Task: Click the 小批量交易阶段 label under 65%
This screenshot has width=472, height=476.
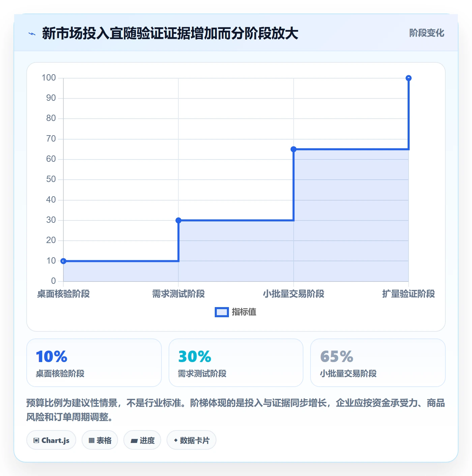Action: coord(348,374)
